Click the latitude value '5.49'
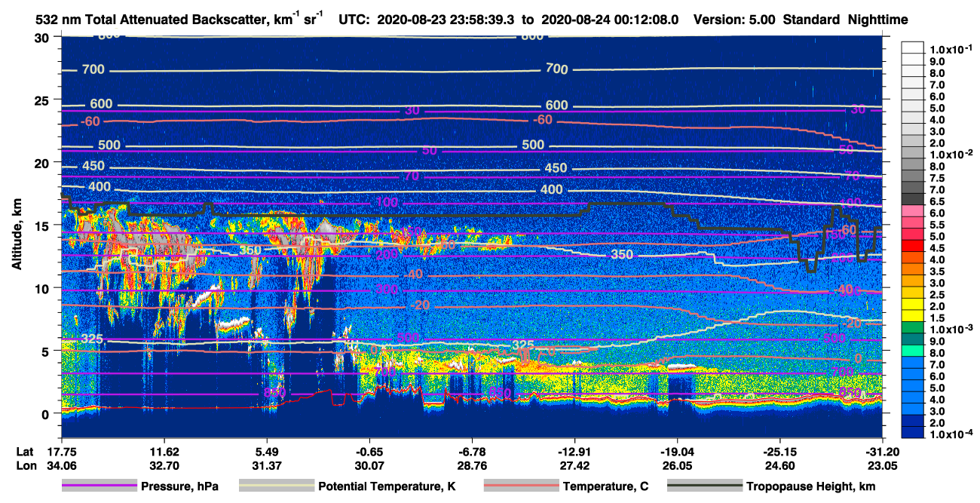Screen dimensions: 980x503 coord(268,452)
